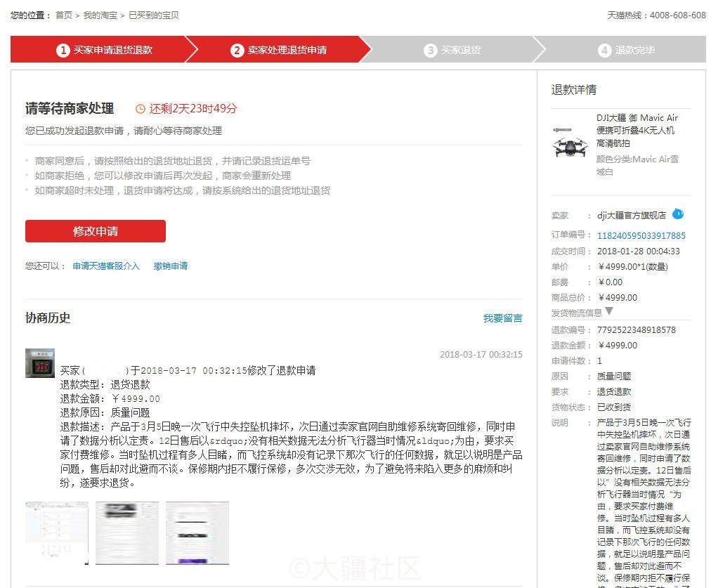Screen dimensions: 711x588
Task: Click the DJI大疆 御 Mavic Air product title
Action: 637,131
